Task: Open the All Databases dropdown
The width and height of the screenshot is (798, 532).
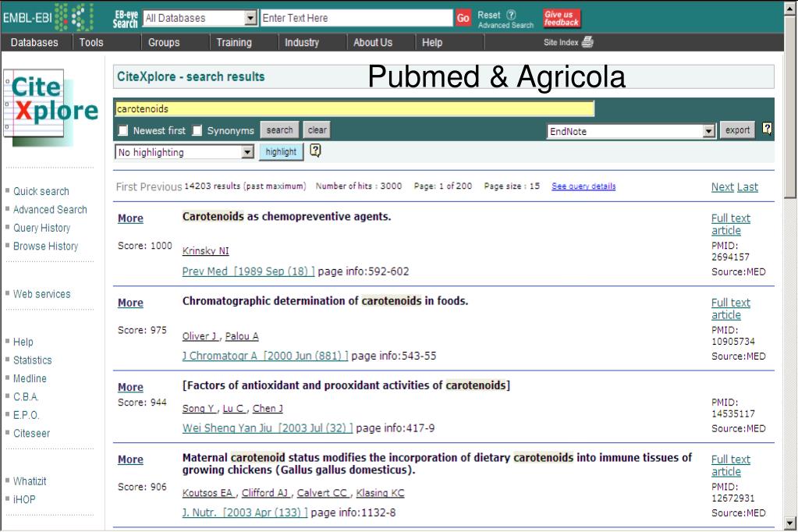Action: [200, 18]
